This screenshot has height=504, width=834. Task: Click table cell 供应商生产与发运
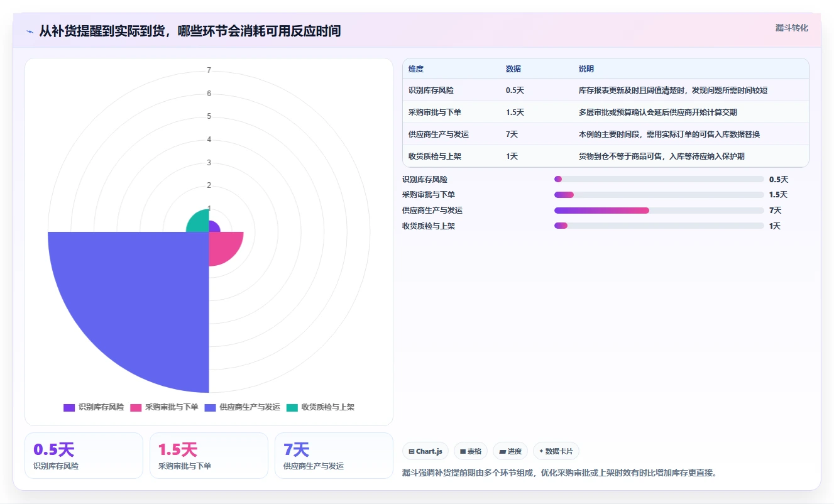(439, 134)
